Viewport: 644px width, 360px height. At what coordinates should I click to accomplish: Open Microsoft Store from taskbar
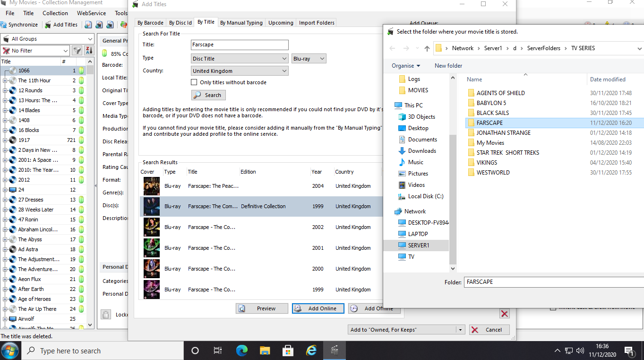[x=288, y=351]
